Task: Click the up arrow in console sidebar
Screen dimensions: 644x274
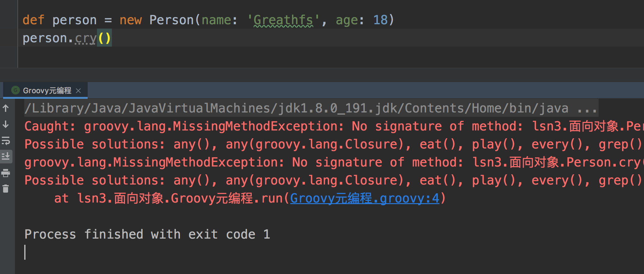Action: point(6,108)
